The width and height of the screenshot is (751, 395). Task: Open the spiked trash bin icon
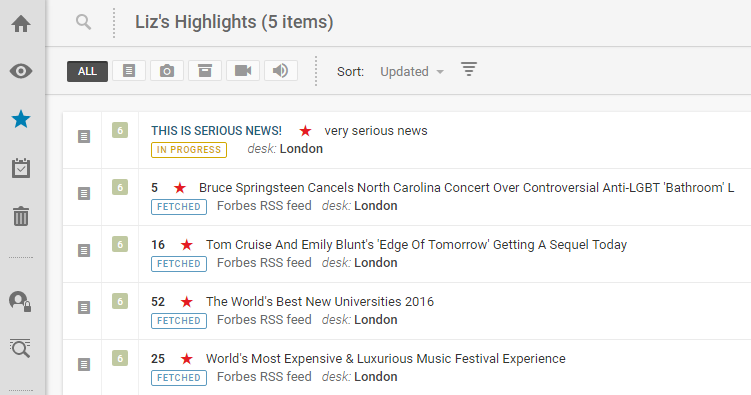[x=21, y=216]
